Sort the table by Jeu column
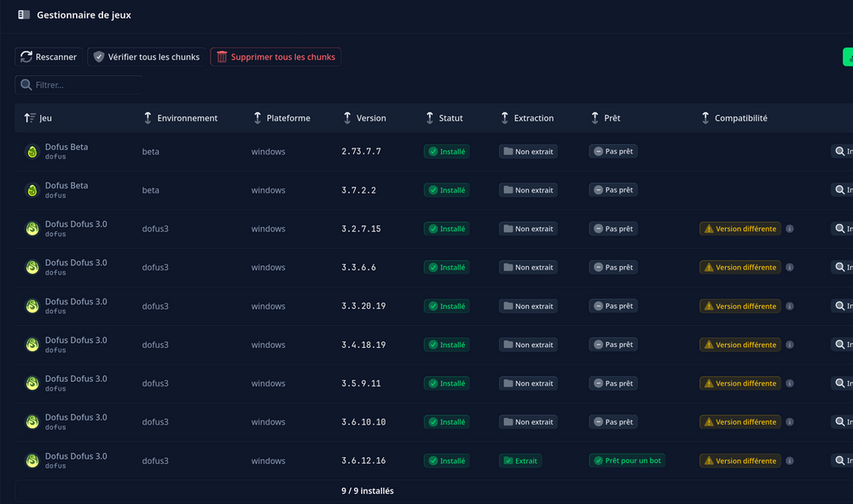The image size is (853, 504). click(x=38, y=118)
